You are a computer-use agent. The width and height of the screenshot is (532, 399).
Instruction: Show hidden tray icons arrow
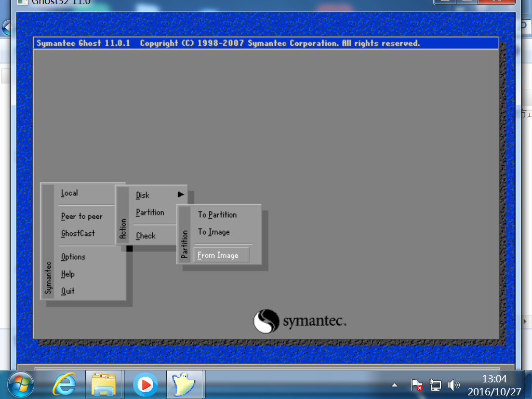394,385
